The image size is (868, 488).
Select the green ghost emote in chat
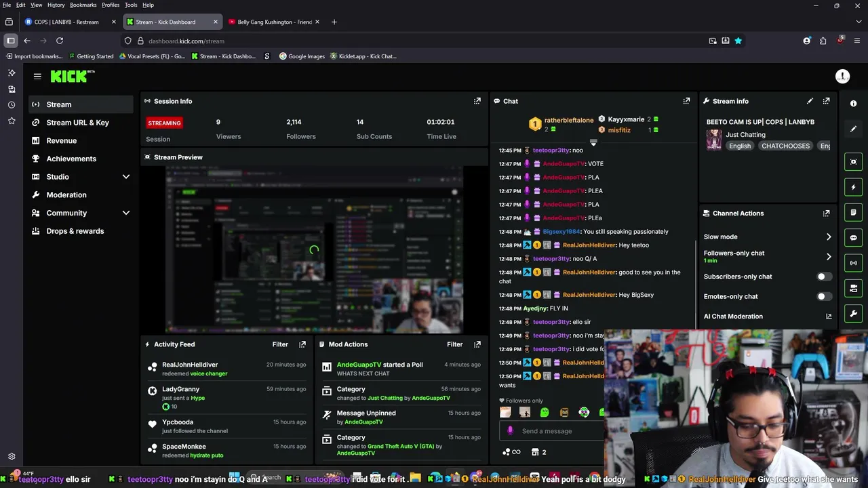pyautogui.click(x=545, y=412)
